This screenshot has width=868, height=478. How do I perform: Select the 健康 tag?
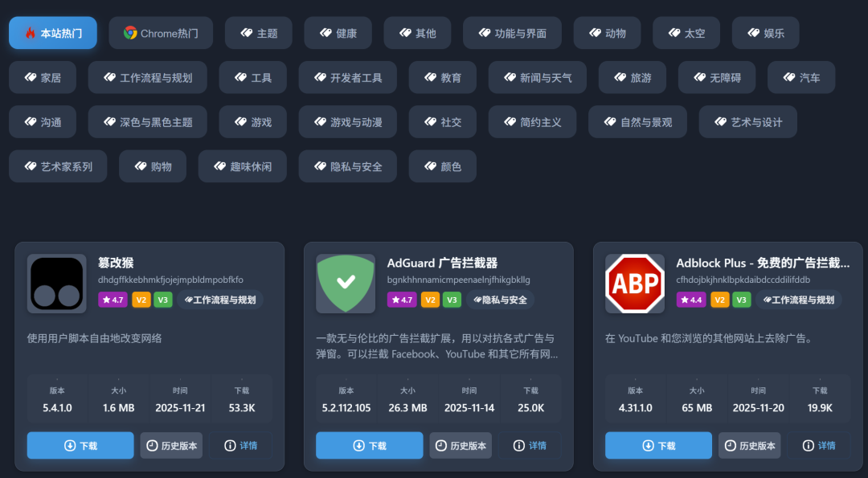click(338, 33)
